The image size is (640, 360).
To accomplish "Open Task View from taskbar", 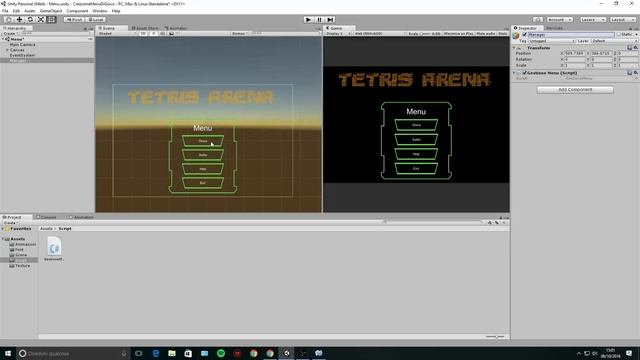I will tap(139, 353).
